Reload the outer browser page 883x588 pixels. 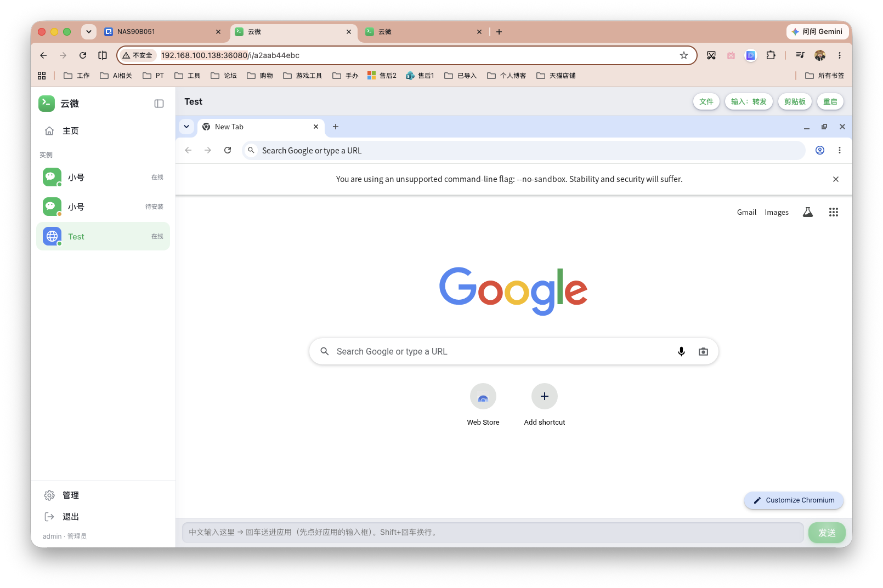(x=83, y=55)
